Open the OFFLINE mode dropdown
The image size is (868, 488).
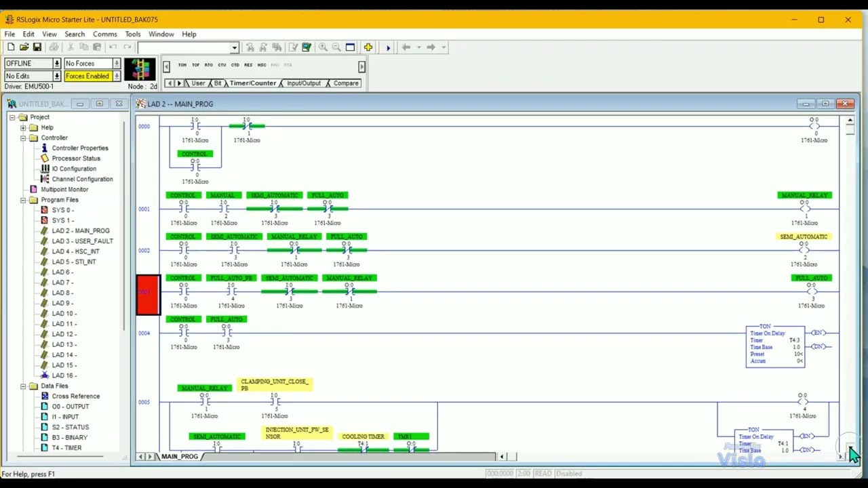point(57,64)
